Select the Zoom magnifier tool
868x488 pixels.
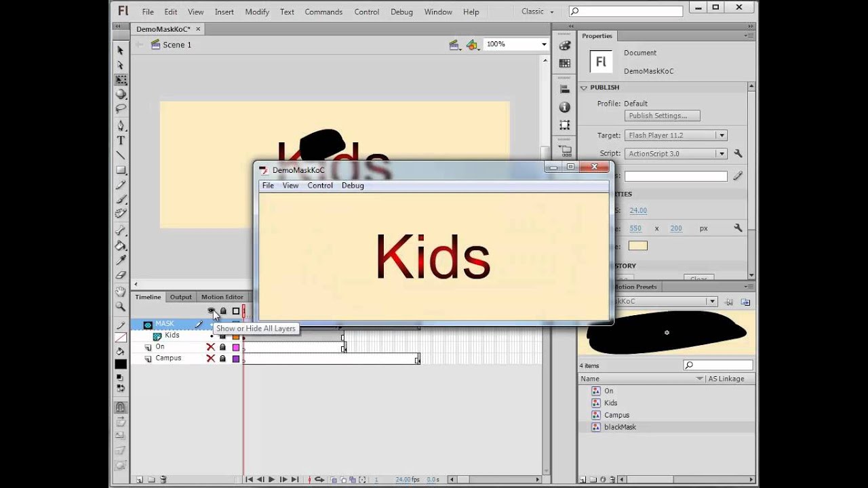tap(121, 306)
